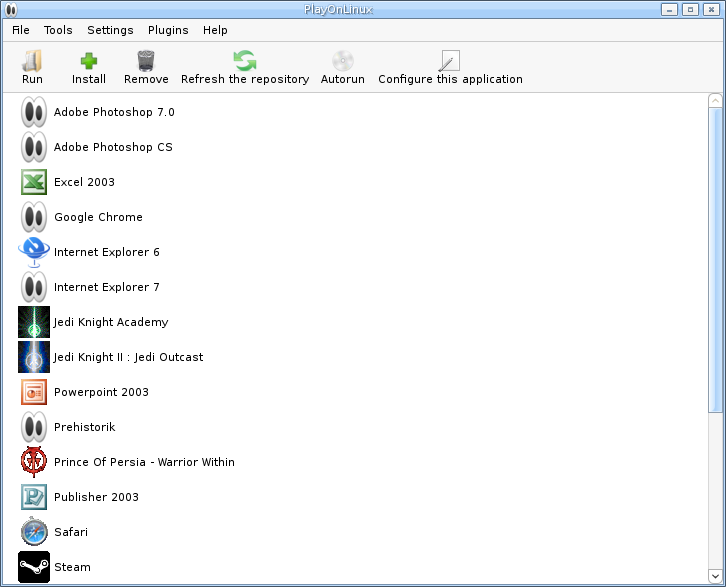726x587 pixels.
Task: Click the Autorun disc icon
Action: pyautogui.click(x=343, y=61)
